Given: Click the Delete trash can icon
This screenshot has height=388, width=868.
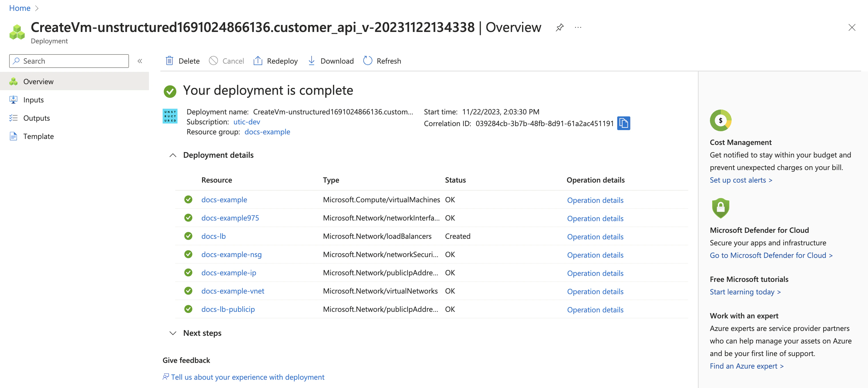Looking at the screenshot, I should coord(169,60).
